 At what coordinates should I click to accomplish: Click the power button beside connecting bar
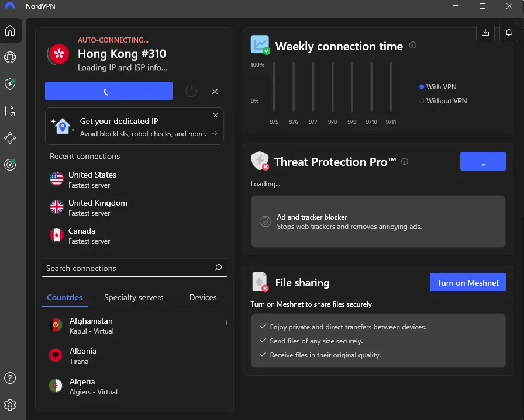[191, 91]
